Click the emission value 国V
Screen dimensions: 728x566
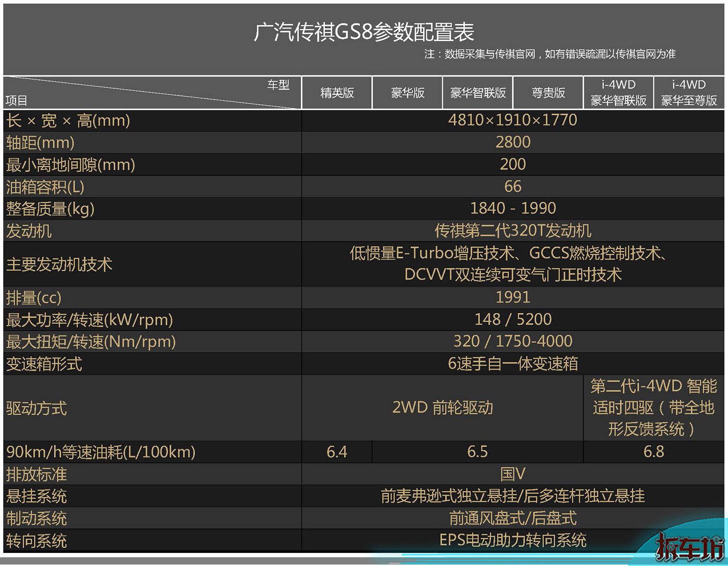tap(513, 474)
